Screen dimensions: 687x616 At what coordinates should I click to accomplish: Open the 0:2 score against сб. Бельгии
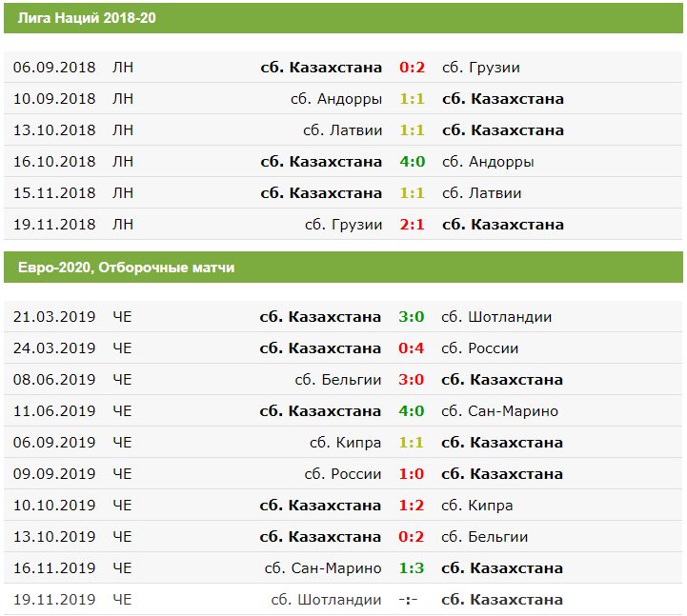tap(412, 537)
